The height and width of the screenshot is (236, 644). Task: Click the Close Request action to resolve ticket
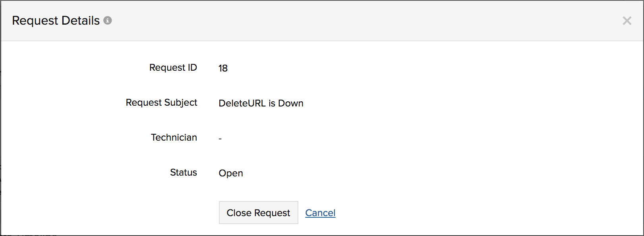(x=258, y=213)
